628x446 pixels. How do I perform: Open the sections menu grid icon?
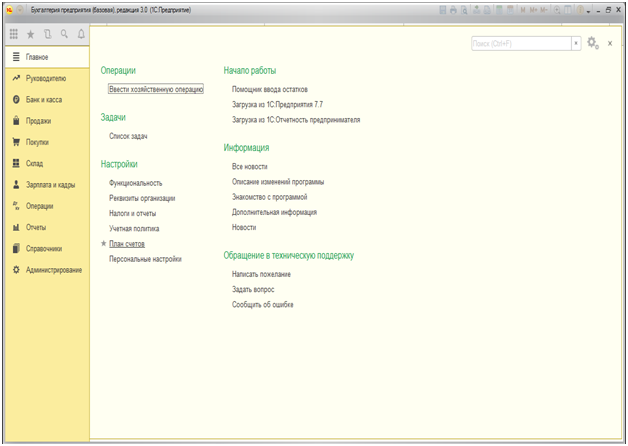14,34
